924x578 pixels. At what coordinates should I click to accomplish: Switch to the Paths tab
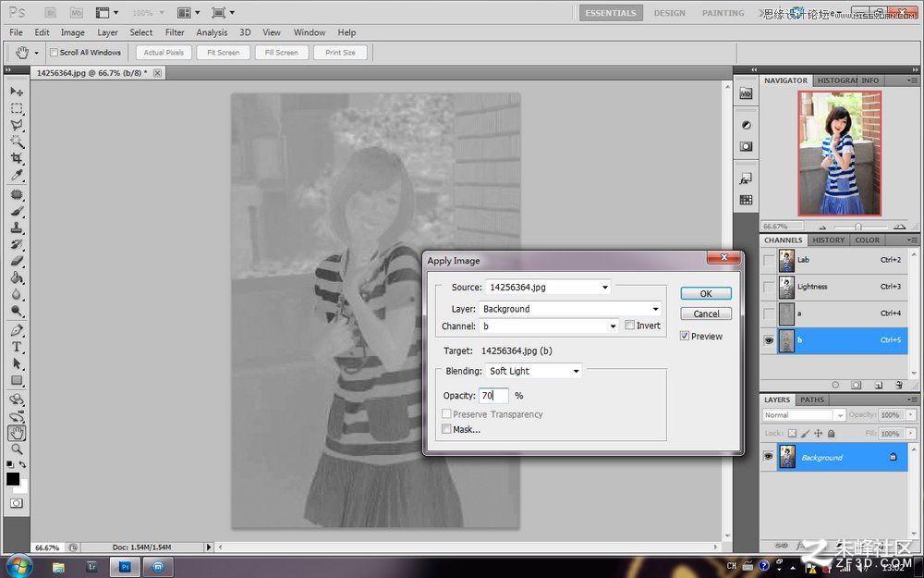pyautogui.click(x=812, y=400)
